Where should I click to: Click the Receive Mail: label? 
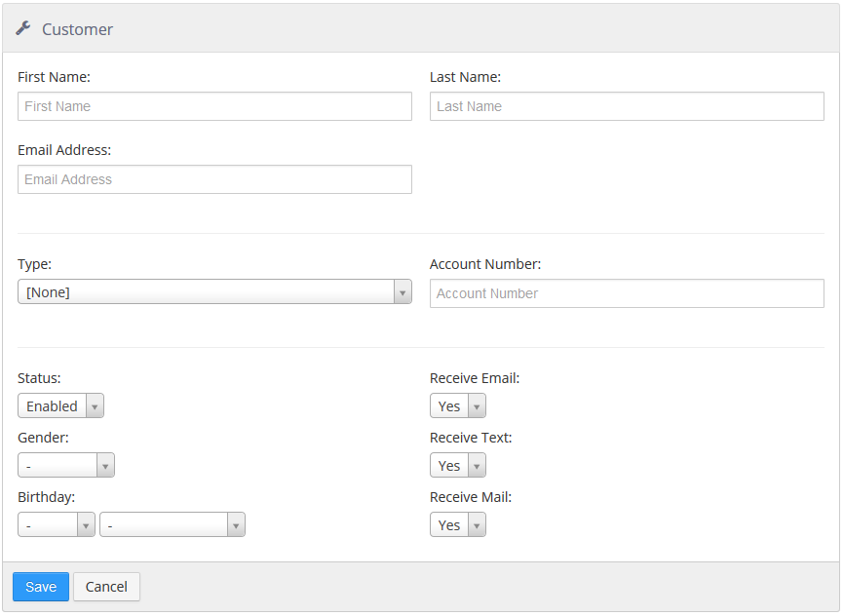click(x=471, y=497)
